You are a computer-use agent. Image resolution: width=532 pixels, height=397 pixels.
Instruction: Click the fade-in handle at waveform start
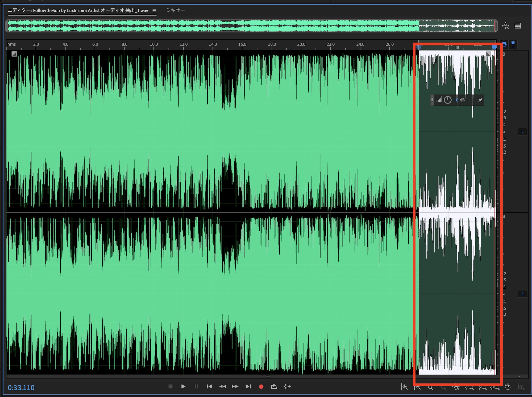[x=14, y=54]
